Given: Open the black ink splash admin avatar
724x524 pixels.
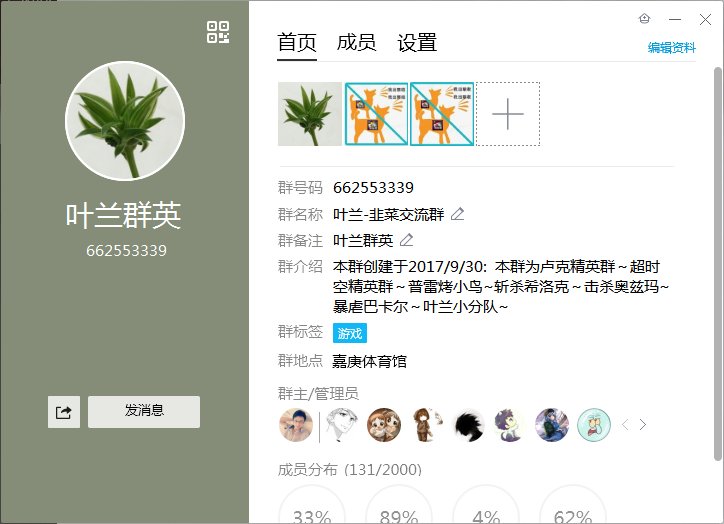Looking at the screenshot, I should [468, 425].
